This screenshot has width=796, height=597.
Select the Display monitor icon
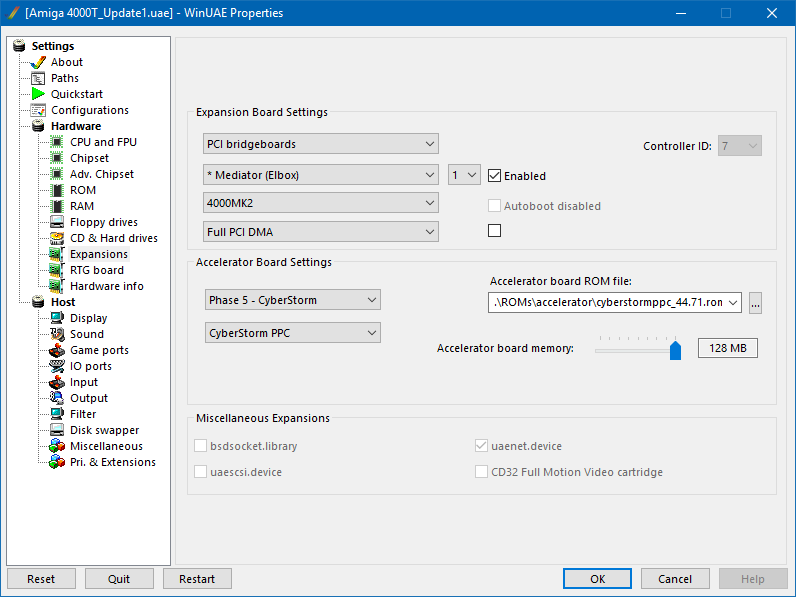(58, 318)
